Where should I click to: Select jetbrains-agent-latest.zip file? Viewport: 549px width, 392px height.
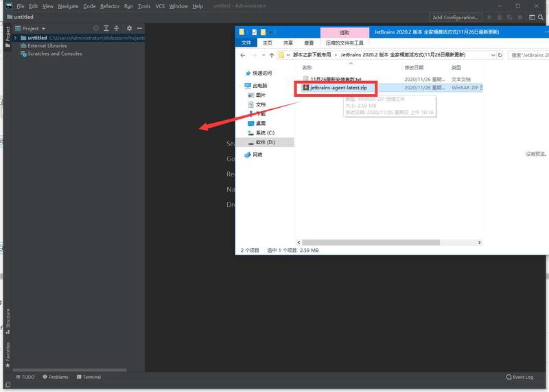click(335, 88)
